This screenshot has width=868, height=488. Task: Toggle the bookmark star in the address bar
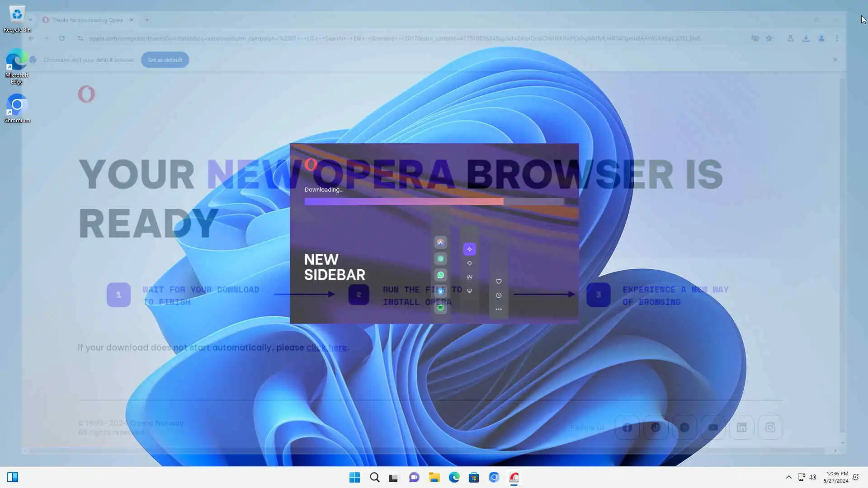pos(769,38)
